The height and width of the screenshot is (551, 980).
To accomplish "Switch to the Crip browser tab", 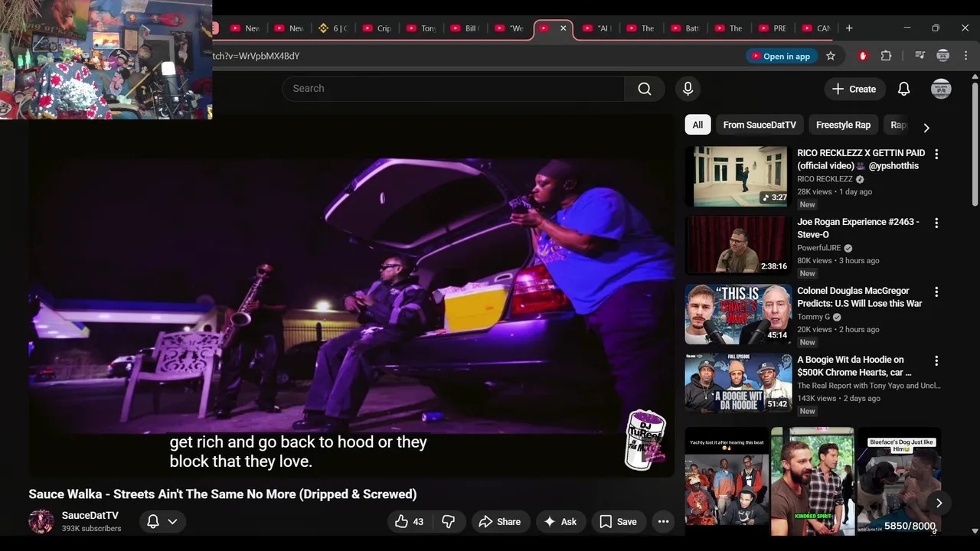I will click(376, 28).
